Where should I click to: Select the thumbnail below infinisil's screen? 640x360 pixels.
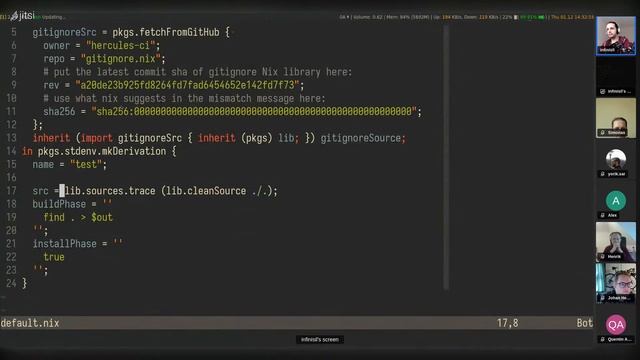(x=616, y=118)
